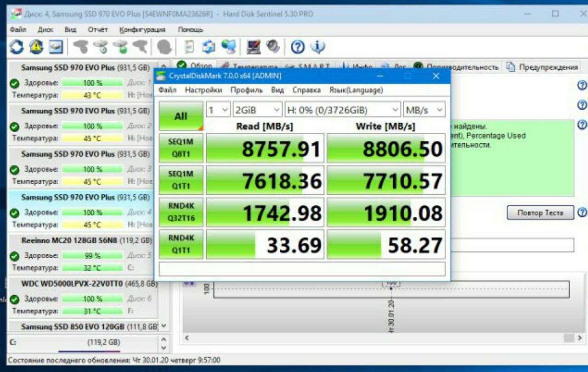Switch to the Обзор tab
The height and width of the screenshot is (372, 588).
pos(195,67)
